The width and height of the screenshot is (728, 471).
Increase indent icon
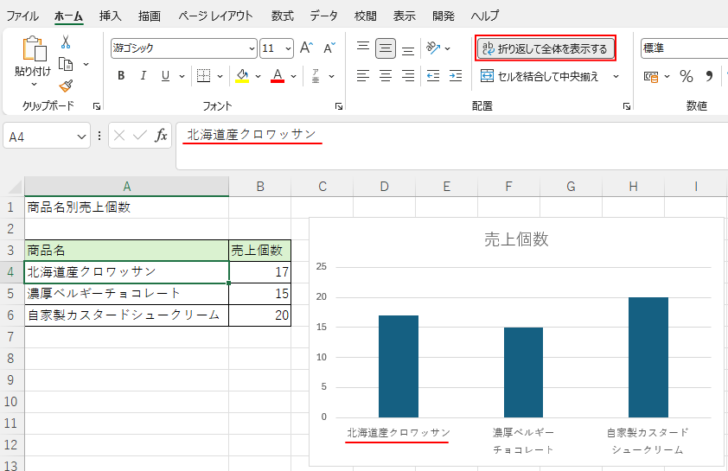pos(455,76)
